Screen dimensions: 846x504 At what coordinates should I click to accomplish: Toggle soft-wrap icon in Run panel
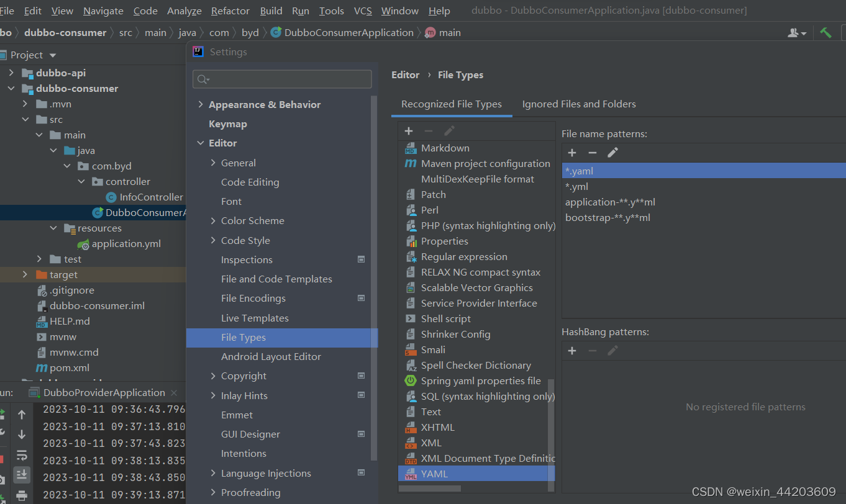coord(22,455)
